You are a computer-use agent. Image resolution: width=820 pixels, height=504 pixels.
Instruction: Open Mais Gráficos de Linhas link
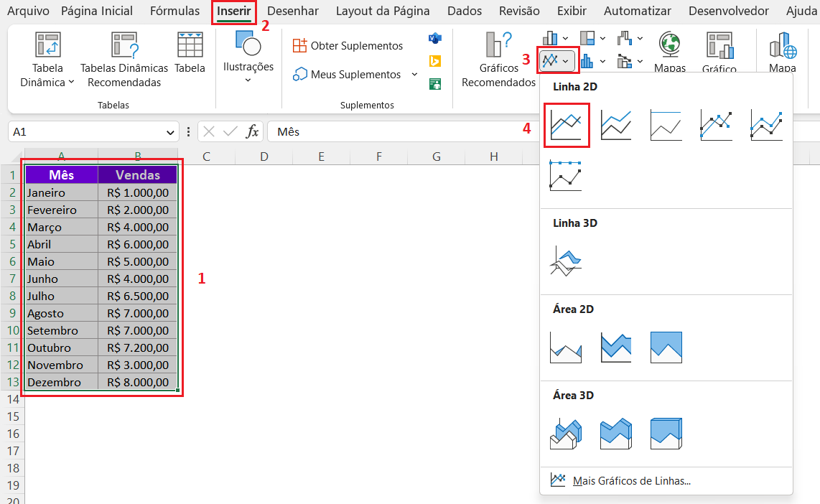click(631, 480)
